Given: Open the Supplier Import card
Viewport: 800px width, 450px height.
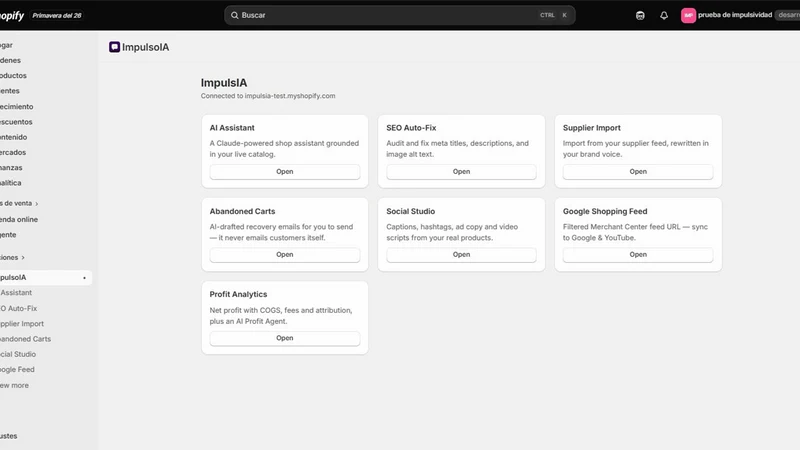Looking at the screenshot, I should [638, 171].
